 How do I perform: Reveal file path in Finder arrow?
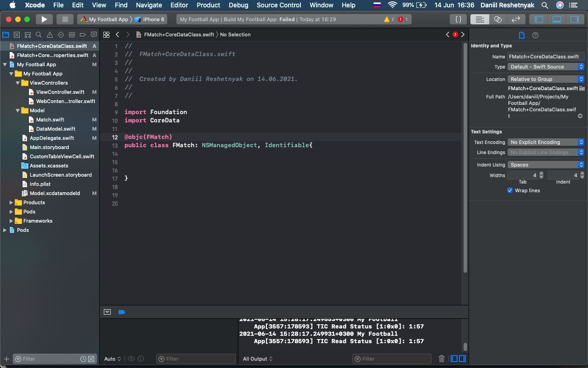580,116
